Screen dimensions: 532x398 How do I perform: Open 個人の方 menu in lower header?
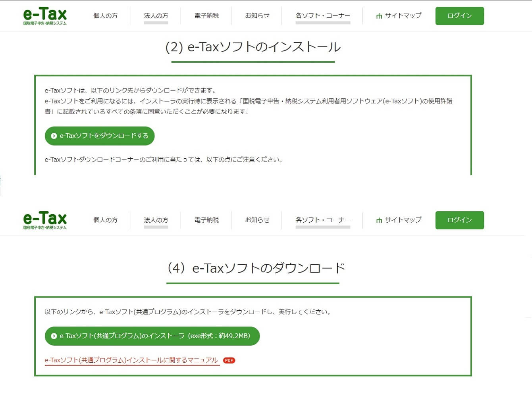tap(105, 220)
